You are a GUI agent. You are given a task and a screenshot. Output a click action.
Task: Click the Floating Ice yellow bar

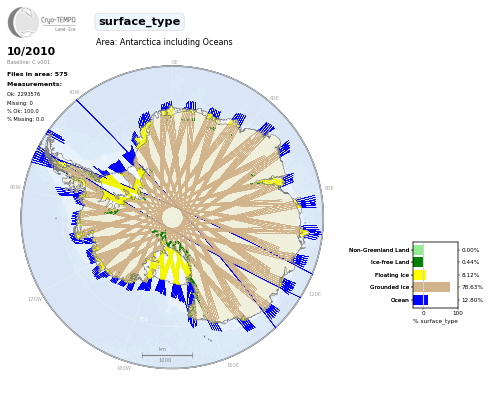420,275
